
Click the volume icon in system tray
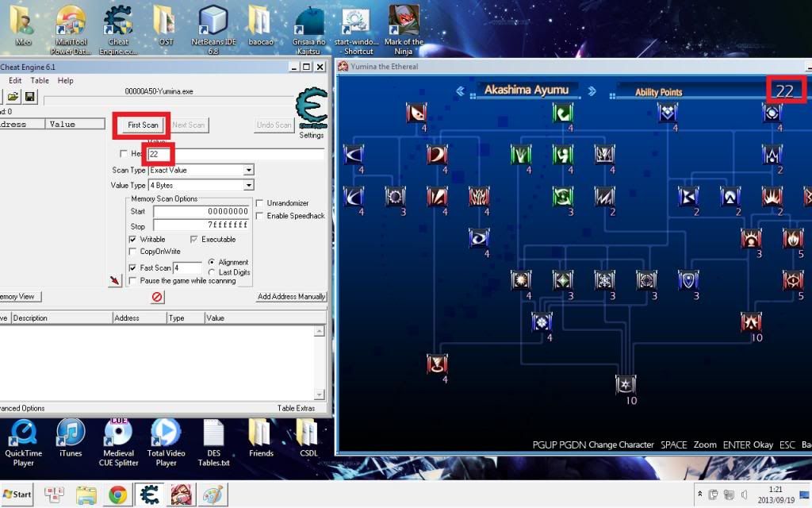click(x=744, y=494)
